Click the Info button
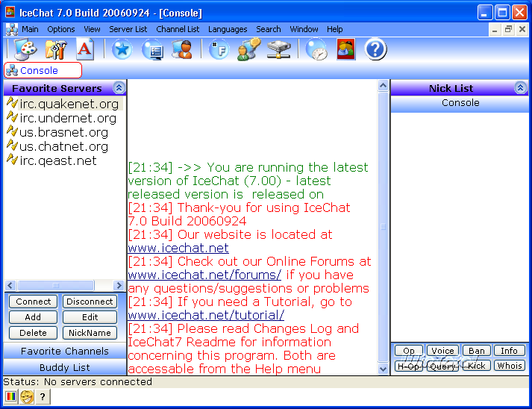 (x=510, y=351)
